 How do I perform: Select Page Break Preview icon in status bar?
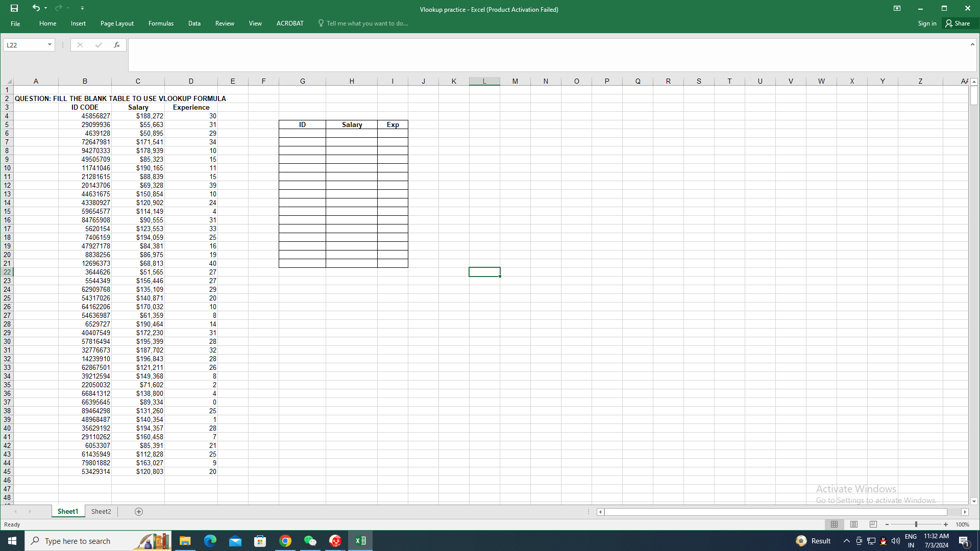[873, 524]
